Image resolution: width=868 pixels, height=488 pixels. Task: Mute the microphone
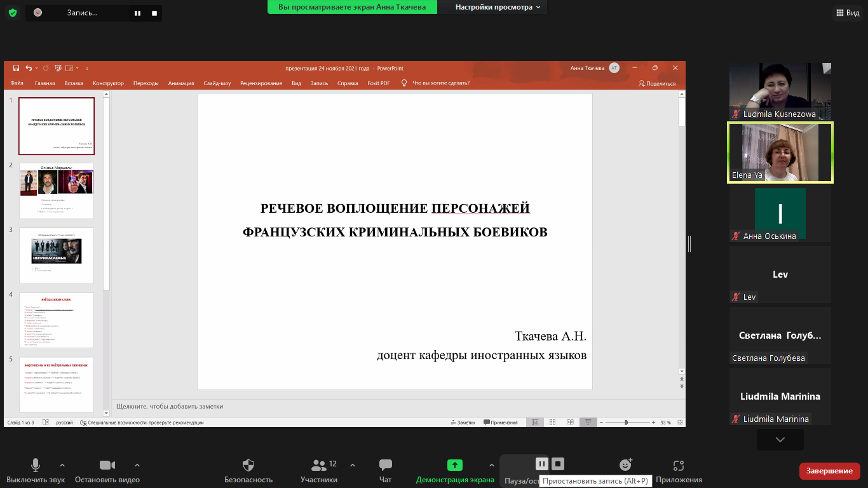click(36, 465)
